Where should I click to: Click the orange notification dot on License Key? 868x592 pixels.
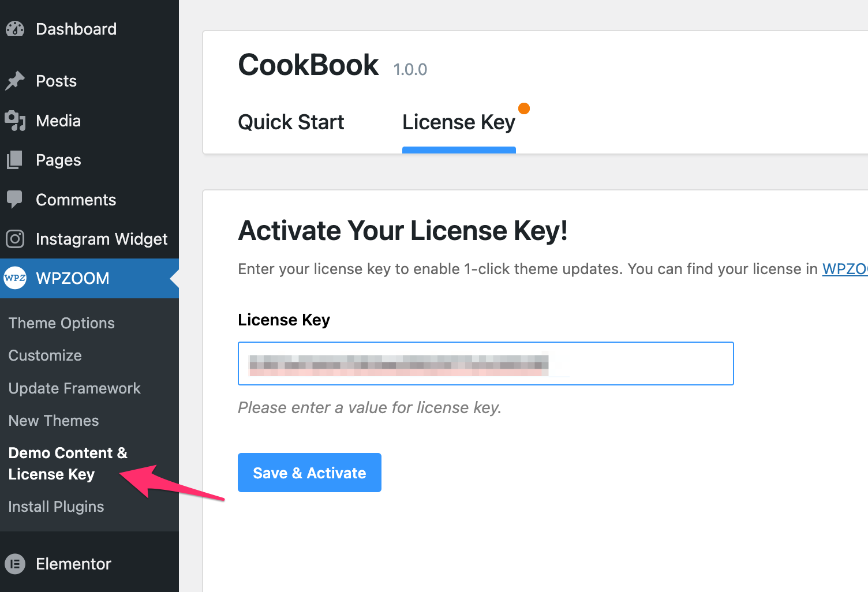pos(524,108)
